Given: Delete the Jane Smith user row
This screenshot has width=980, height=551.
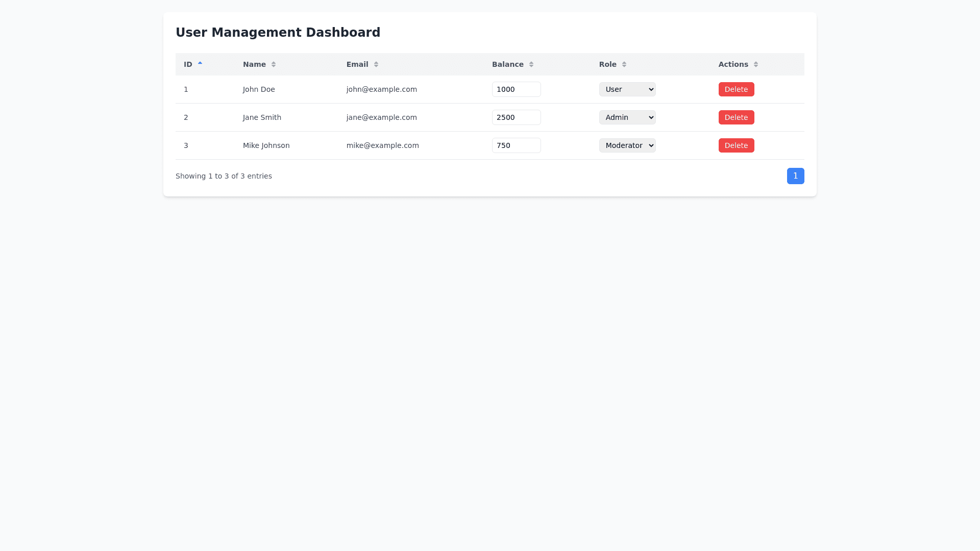Looking at the screenshot, I should (736, 117).
